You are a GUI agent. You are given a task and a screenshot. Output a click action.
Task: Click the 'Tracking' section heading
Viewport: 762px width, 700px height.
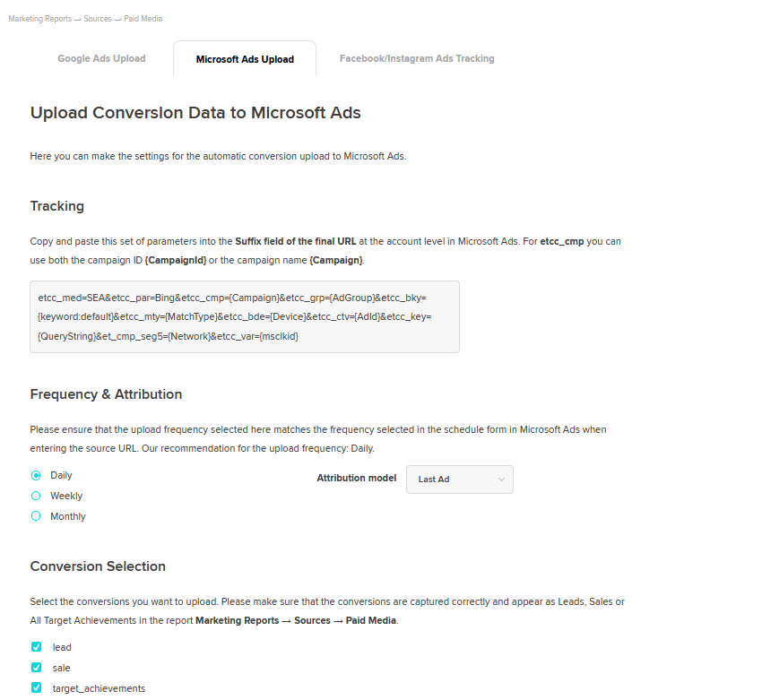pos(56,206)
